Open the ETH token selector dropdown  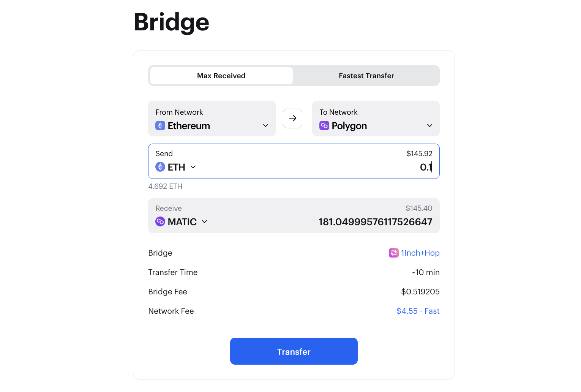point(193,167)
